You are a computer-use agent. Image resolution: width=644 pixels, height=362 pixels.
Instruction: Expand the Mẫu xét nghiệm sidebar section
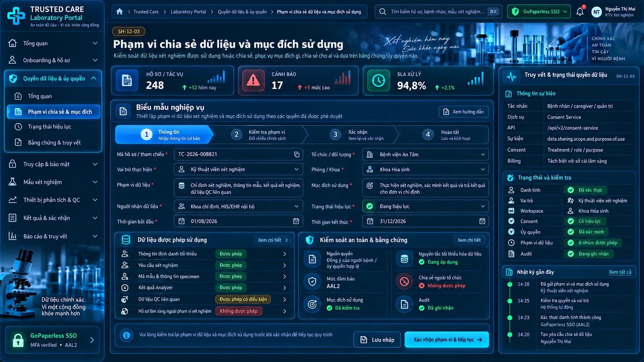[x=52, y=182]
